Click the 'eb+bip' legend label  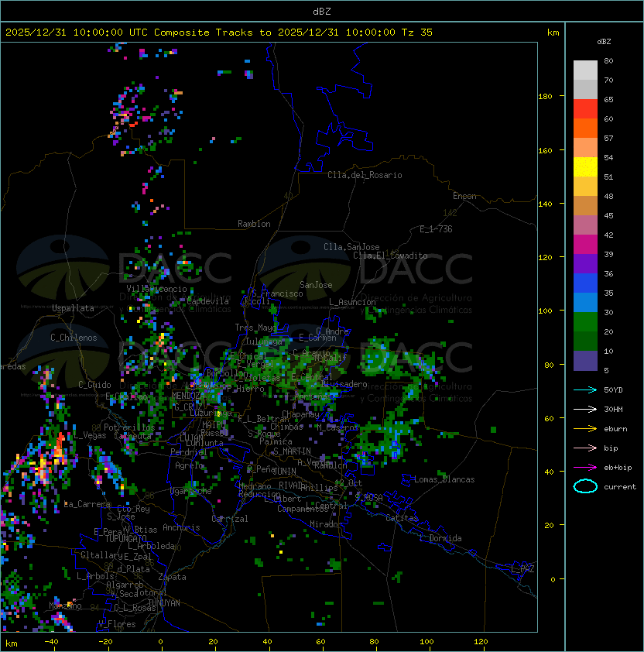pyautogui.click(x=618, y=468)
